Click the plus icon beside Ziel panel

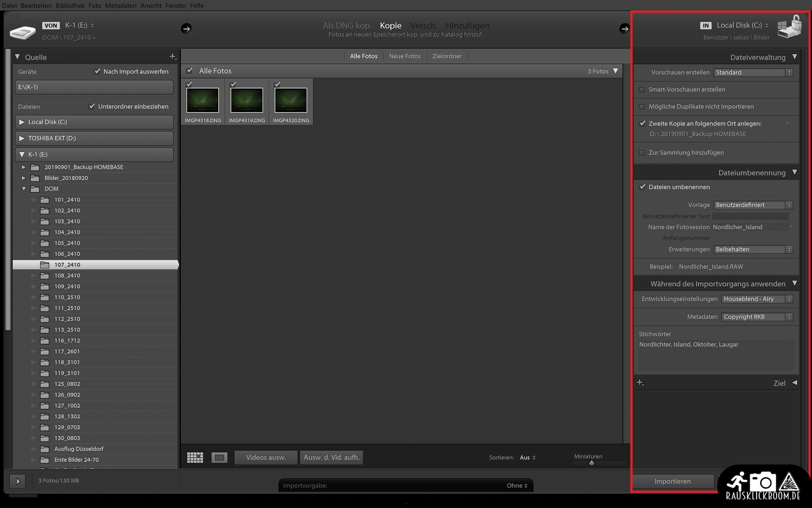pyautogui.click(x=640, y=383)
